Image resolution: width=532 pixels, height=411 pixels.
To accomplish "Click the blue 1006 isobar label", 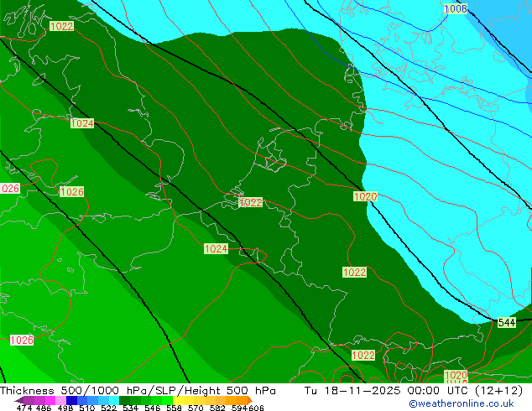I will tap(456, 8).
